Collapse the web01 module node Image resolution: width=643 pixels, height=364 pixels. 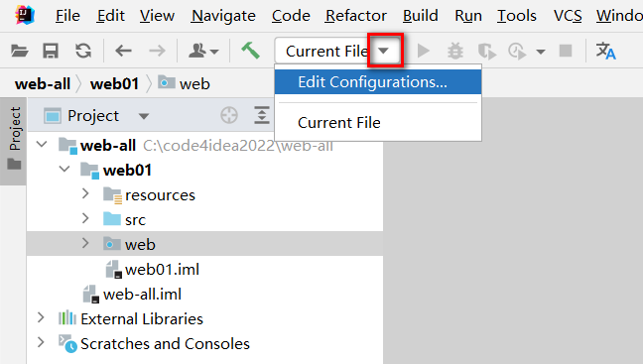pyautogui.click(x=64, y=169)
